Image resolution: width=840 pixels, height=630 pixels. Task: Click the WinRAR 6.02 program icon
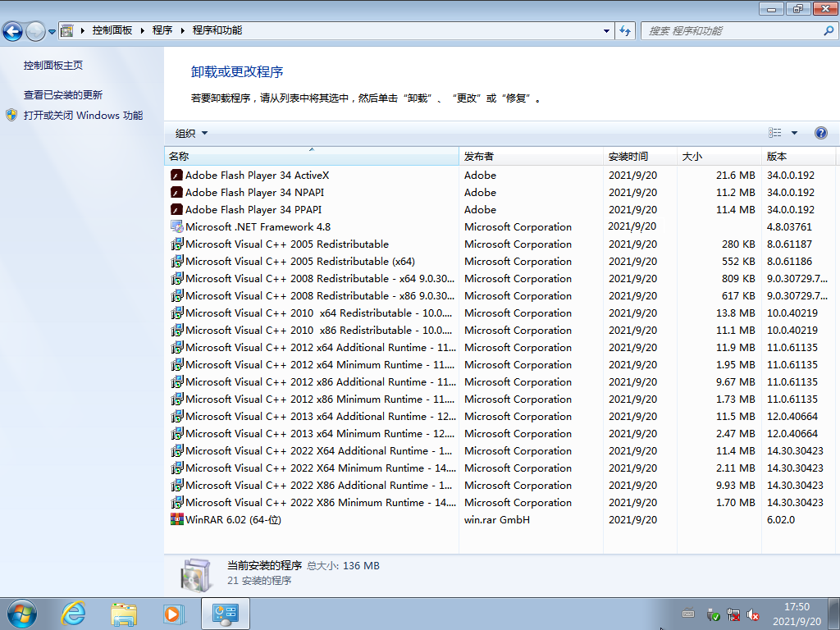[176, 519]
